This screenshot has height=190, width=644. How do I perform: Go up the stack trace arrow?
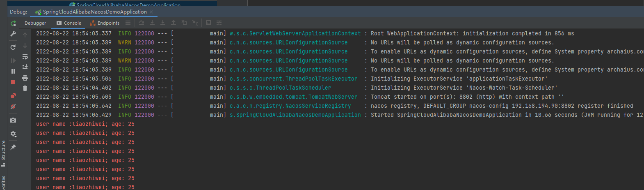[25, 35]
